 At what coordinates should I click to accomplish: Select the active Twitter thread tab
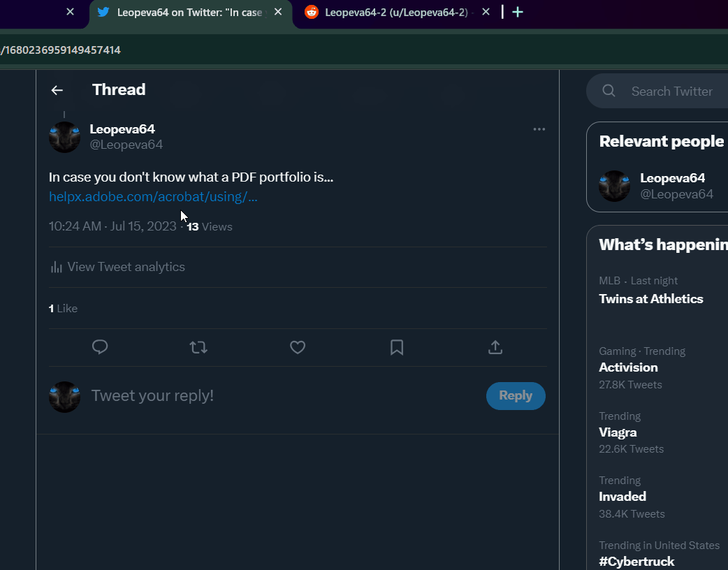tap(189, 12)
